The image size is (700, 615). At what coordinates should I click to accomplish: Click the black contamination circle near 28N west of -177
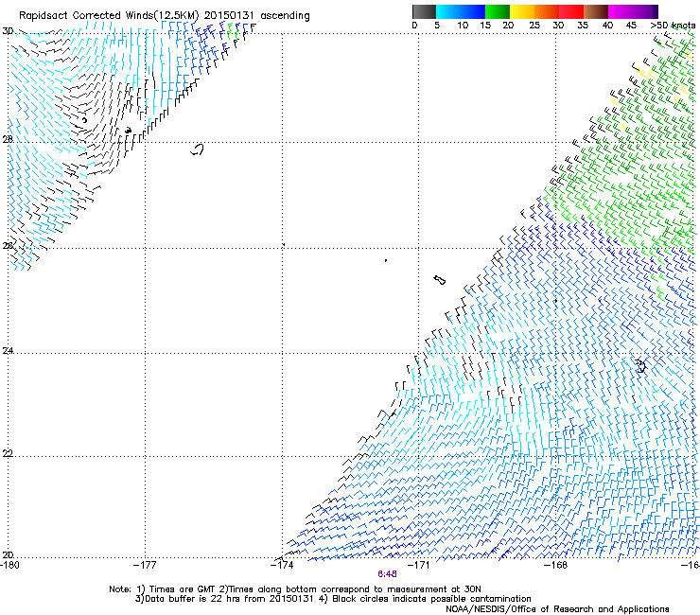point(128,130)
